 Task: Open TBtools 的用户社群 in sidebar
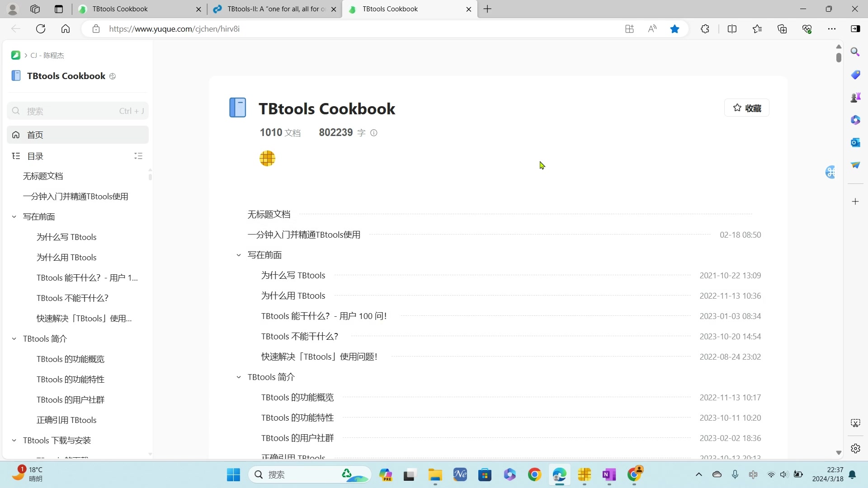coord(71,400)
